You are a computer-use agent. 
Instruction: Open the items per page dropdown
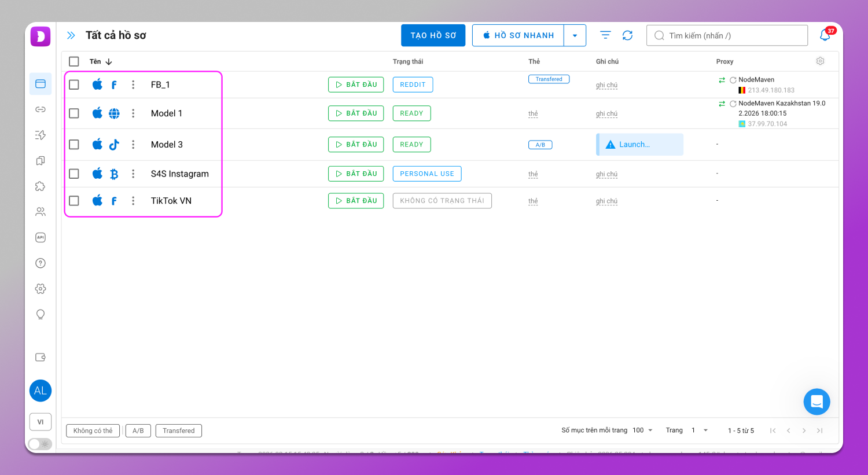(x=643, y=430)
